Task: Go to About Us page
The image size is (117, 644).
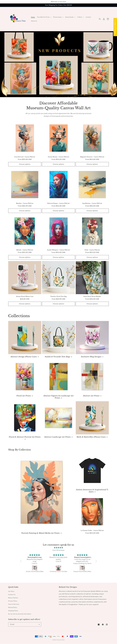Action: coord(34,21)
